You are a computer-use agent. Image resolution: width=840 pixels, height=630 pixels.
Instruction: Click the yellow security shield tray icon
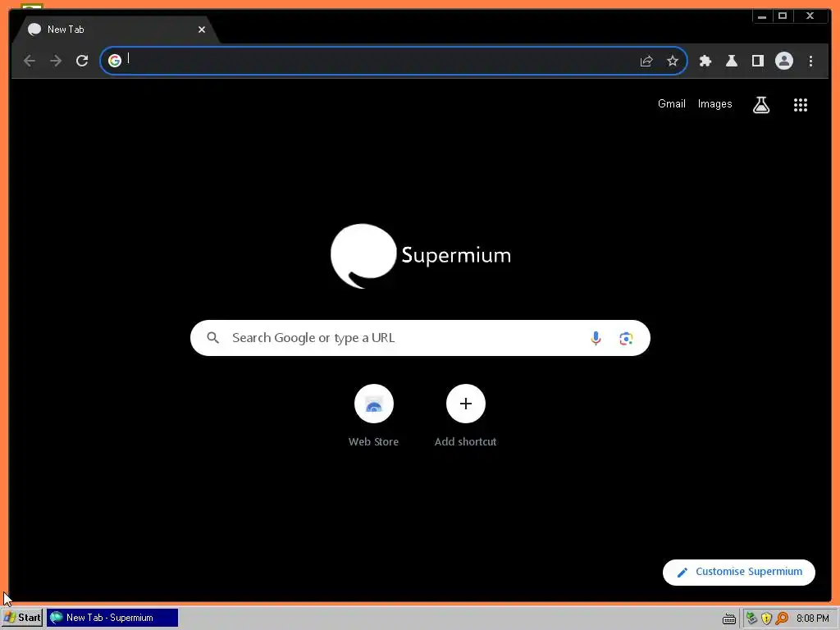tap(767, 619)
